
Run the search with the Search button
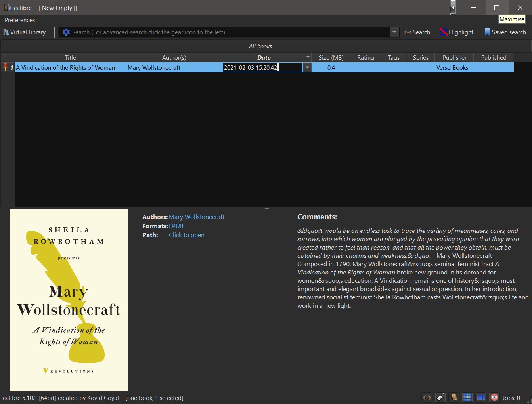coord(417,32)
